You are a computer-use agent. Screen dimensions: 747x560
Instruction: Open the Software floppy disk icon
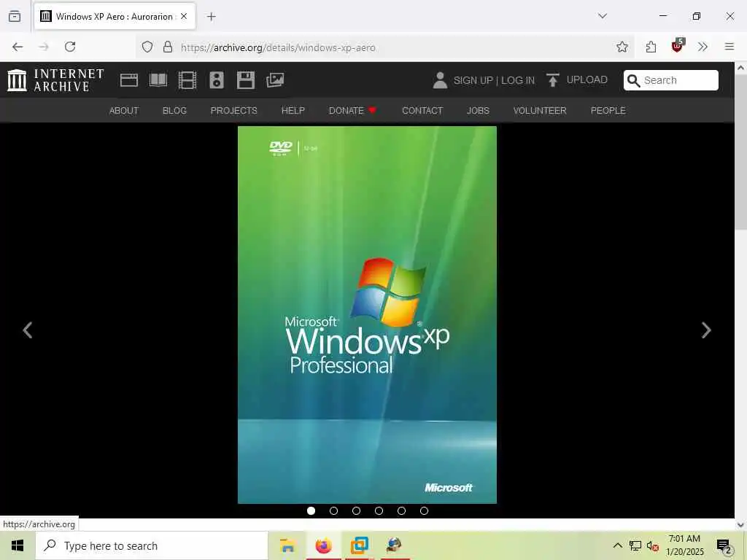[246, 80]
